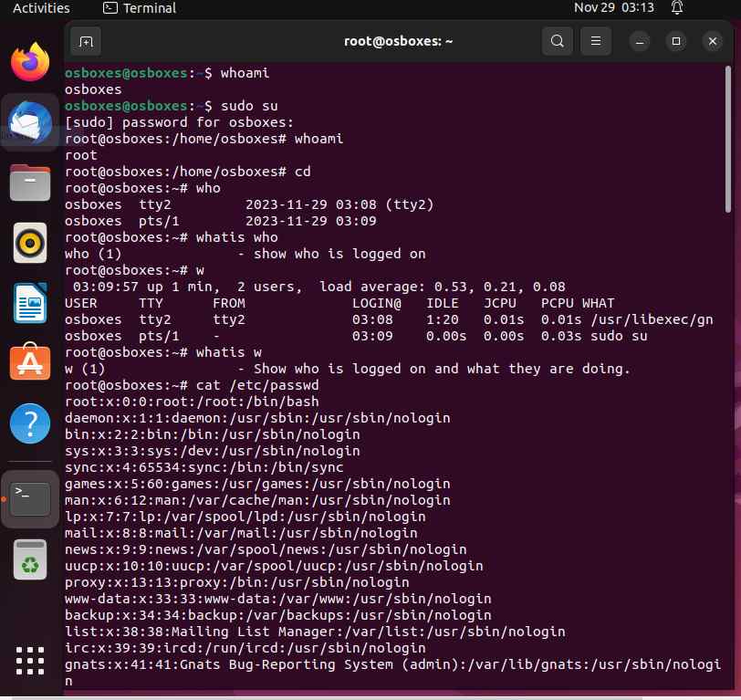
Task: Click the 'sys:x:3:3' passwd entry
Action: 213,451
